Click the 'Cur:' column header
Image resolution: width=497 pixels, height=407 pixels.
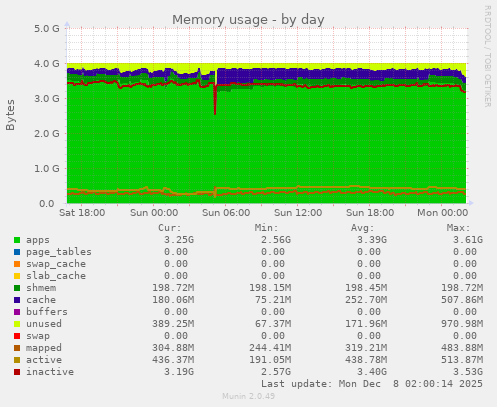pos(170,228)
